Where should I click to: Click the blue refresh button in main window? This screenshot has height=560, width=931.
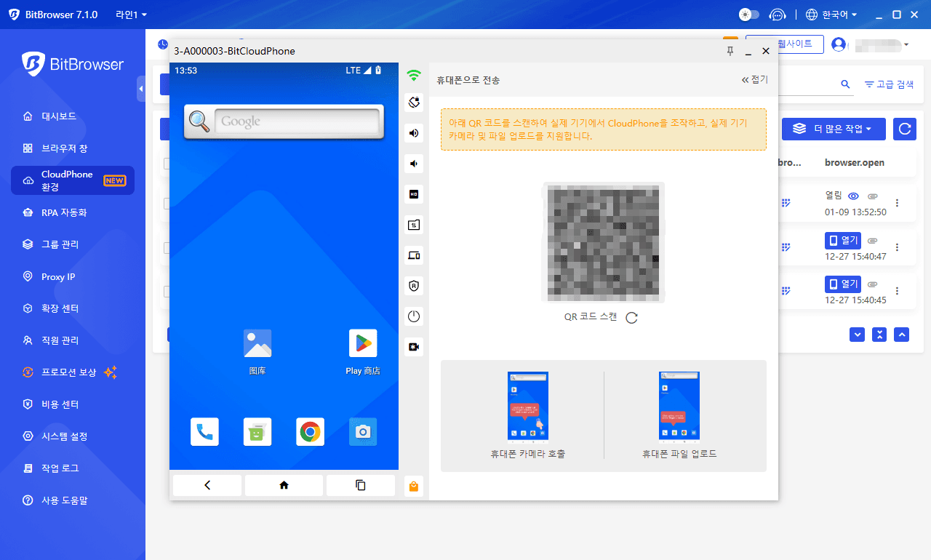(905, 129)
